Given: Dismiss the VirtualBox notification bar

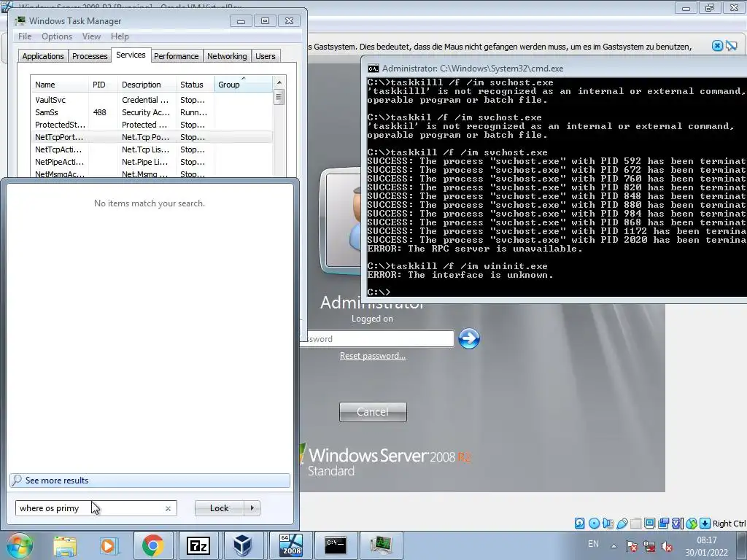Looking at the screenshot, I should coord(717,46).
